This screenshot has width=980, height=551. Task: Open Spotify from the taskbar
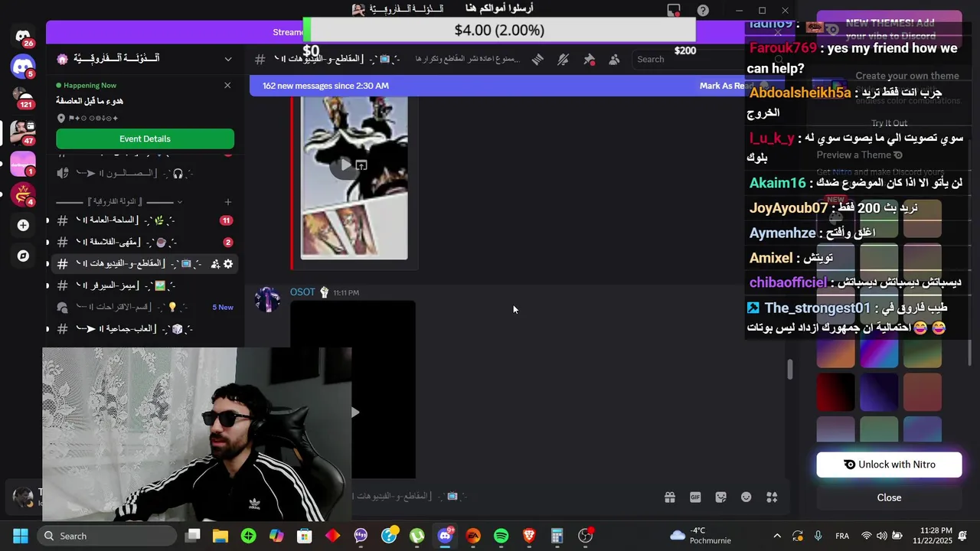[501, 536]
